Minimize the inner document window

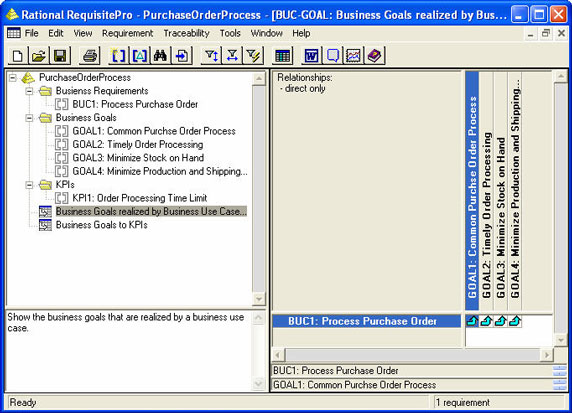tap(531, 34)
